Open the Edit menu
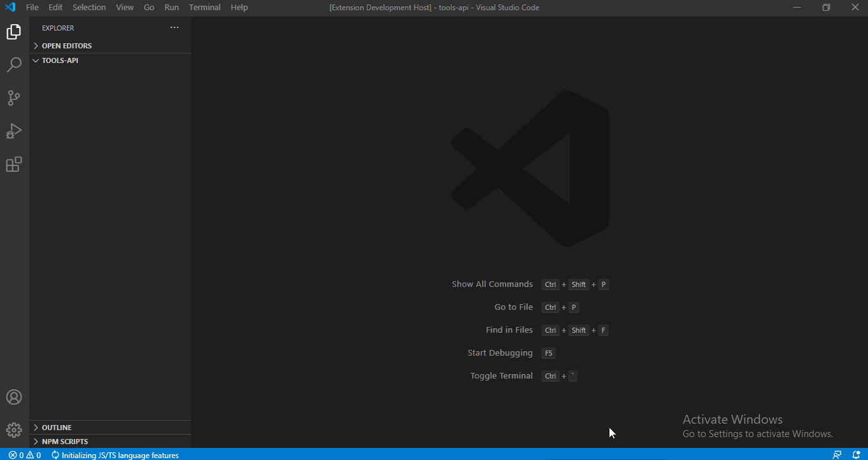 [55, 8]
